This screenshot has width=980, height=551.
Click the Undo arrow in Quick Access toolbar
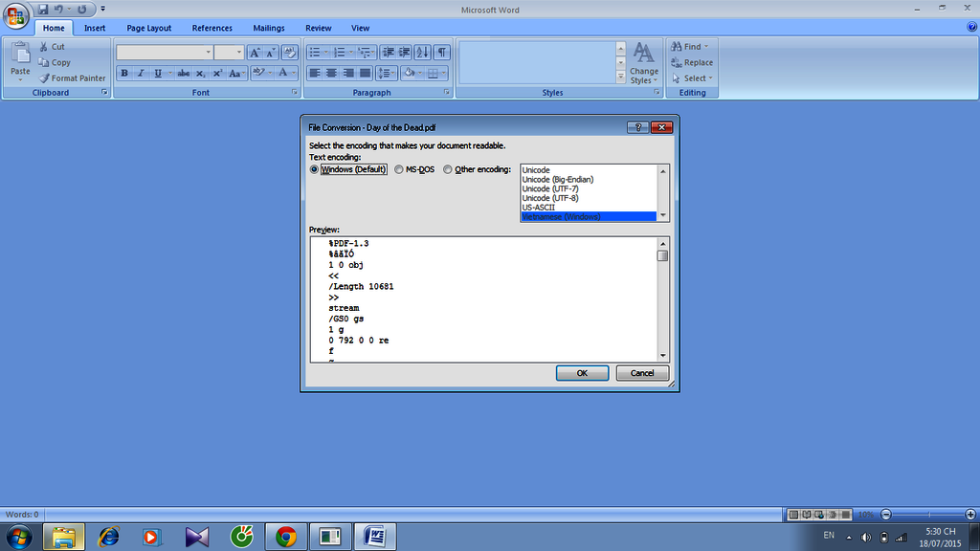click(x=58, y=10)
